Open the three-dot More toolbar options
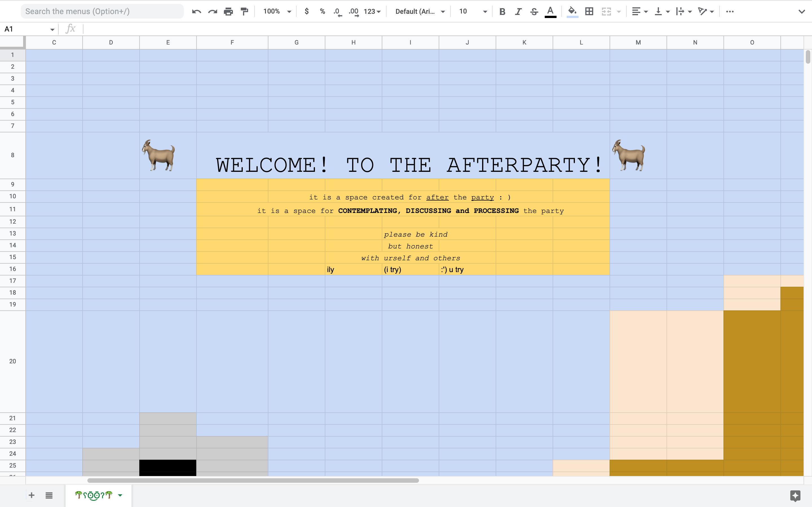The height and width of the screenshot is (507, 812). pyautogui.click(x=729, y=12)
